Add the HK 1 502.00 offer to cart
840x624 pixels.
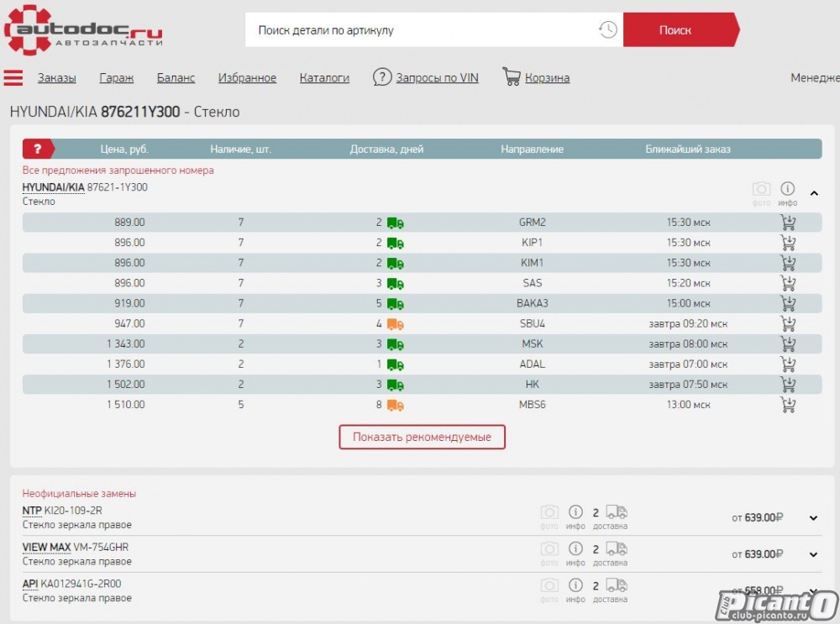click(788, 385)
